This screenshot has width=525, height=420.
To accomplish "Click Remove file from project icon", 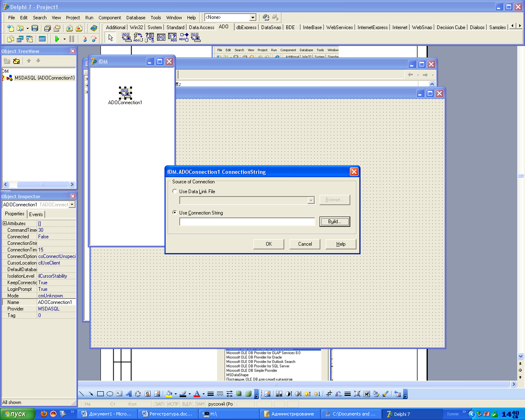I will pyautogui.click(x=79, y=28).
